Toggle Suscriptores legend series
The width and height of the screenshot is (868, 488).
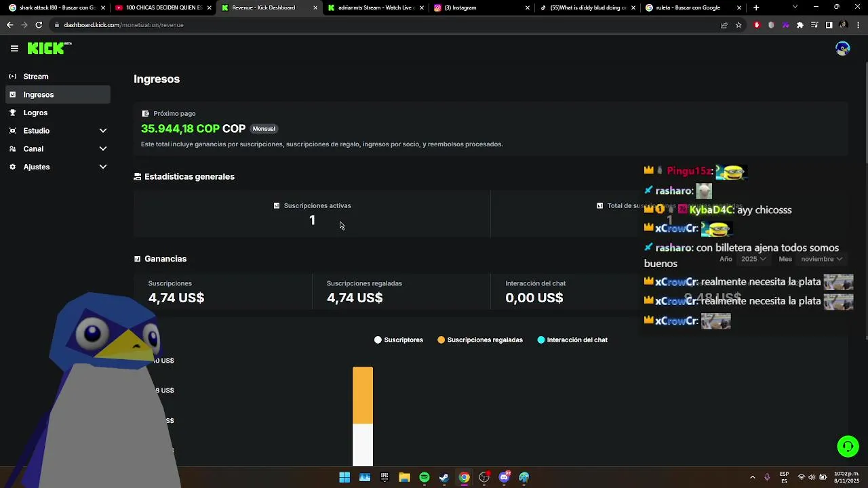pyautogui.click(x=399, y=340)
